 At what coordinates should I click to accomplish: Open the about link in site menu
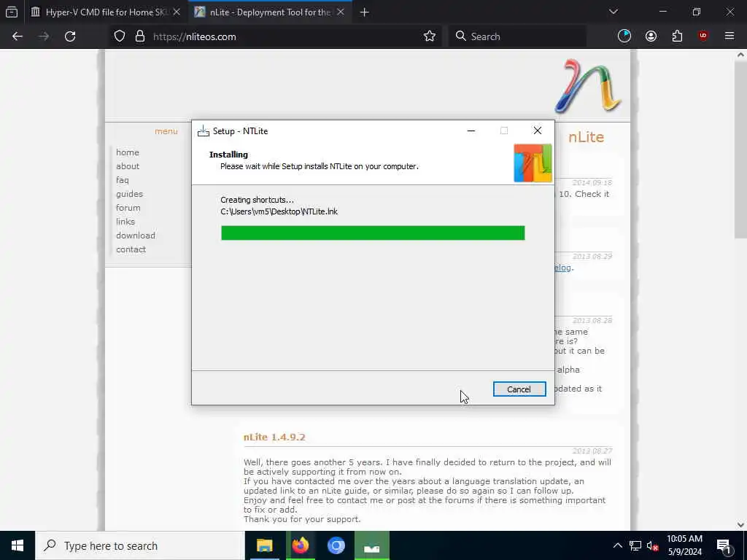(128, 166)
